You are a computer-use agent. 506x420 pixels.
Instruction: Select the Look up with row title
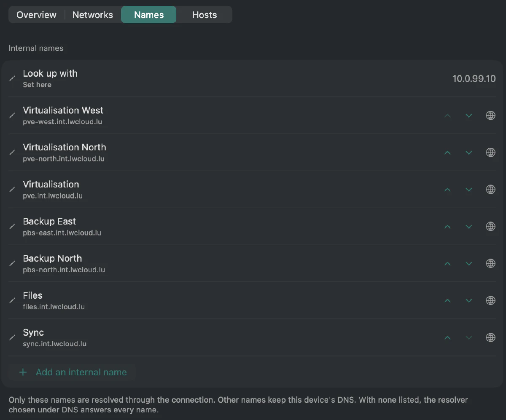pos(50,73)
